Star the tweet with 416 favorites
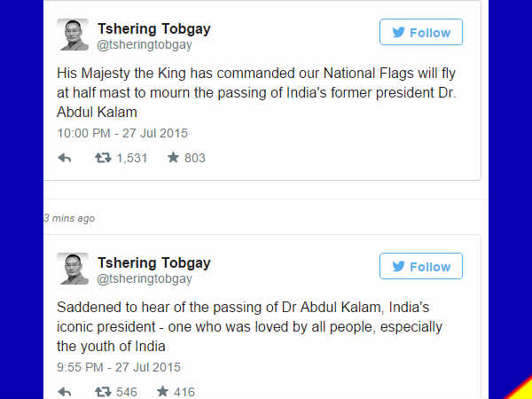This screenshot has width=532, height=399. (x=163, y=391)
